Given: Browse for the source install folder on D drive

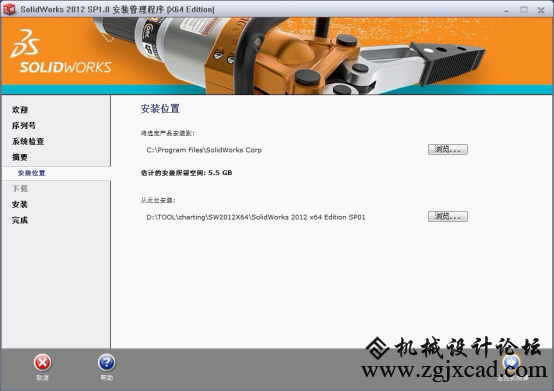Looking at the screenshot, I should 448,217.
